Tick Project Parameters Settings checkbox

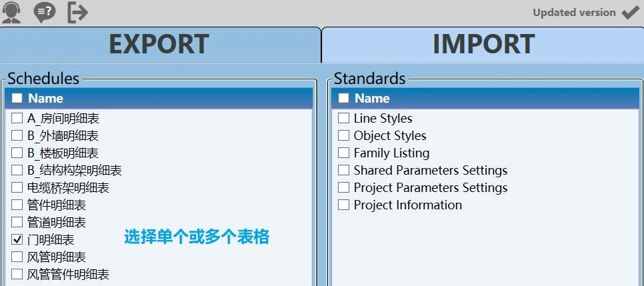pyautogui.click(x=343, y=187)
